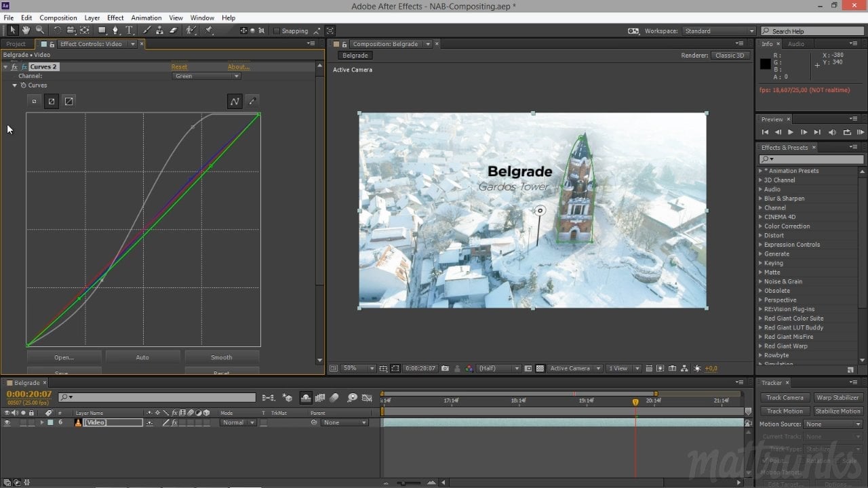
Task: Click the curve pencil draw tool
Action: [252, 102]
